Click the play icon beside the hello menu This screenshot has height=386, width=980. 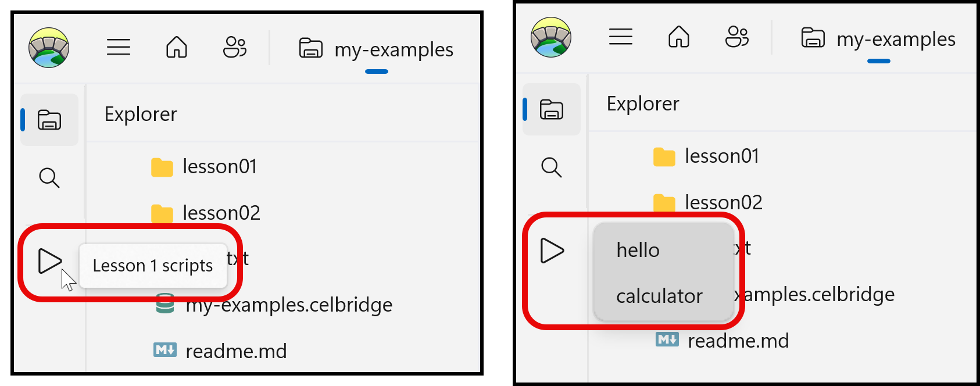pyautogui.click(x=552, y=251)
